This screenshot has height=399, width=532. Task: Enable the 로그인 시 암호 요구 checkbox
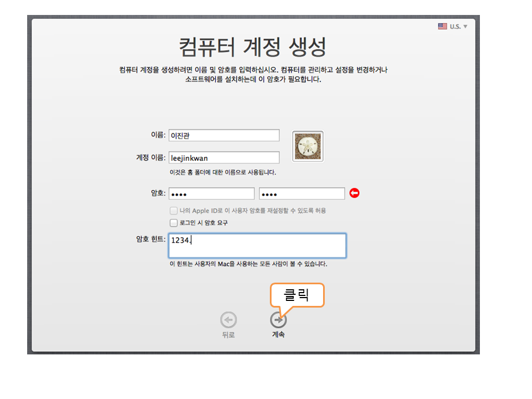click(x=174, y=223)
